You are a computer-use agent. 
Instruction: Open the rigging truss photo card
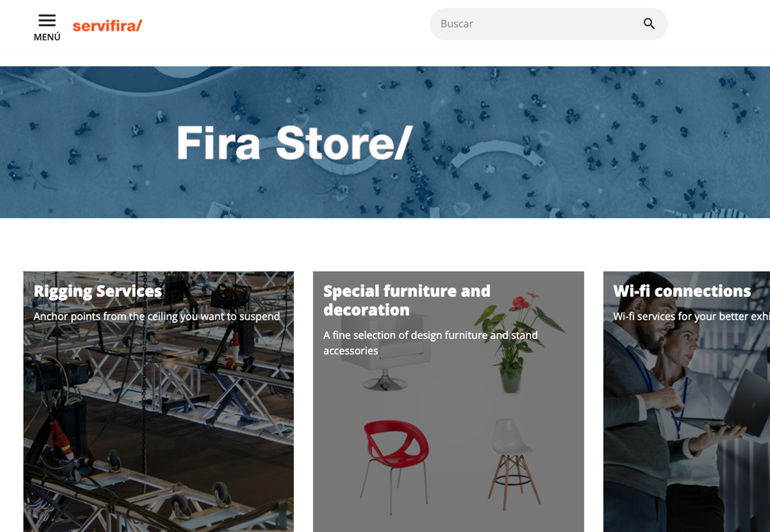pos(159,401)
